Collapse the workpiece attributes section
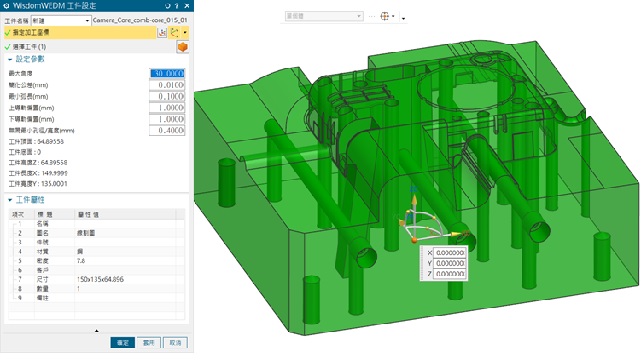 (x=10, y=200)
